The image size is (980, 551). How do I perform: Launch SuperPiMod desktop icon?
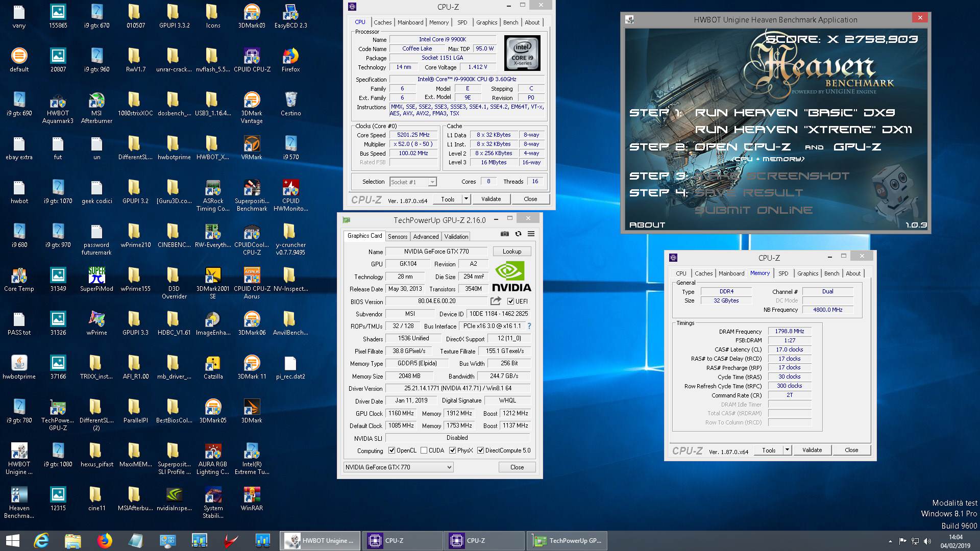(96, 279)
